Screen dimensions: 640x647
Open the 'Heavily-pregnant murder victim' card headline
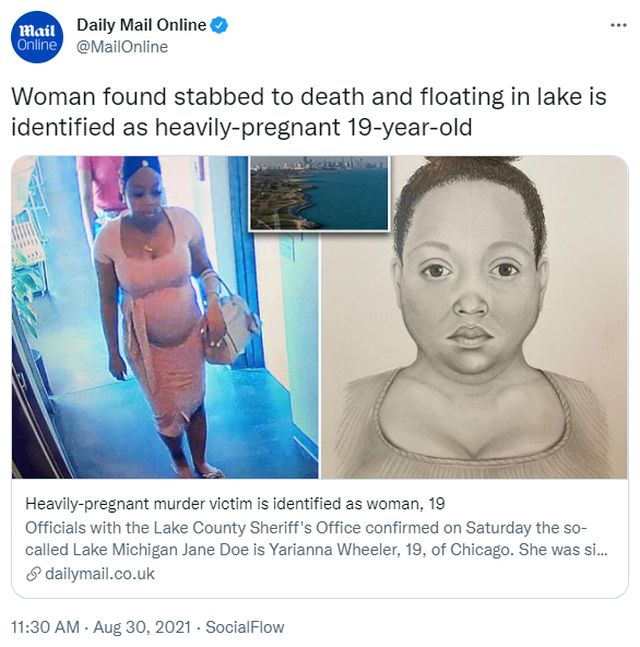tap(235, 503)
